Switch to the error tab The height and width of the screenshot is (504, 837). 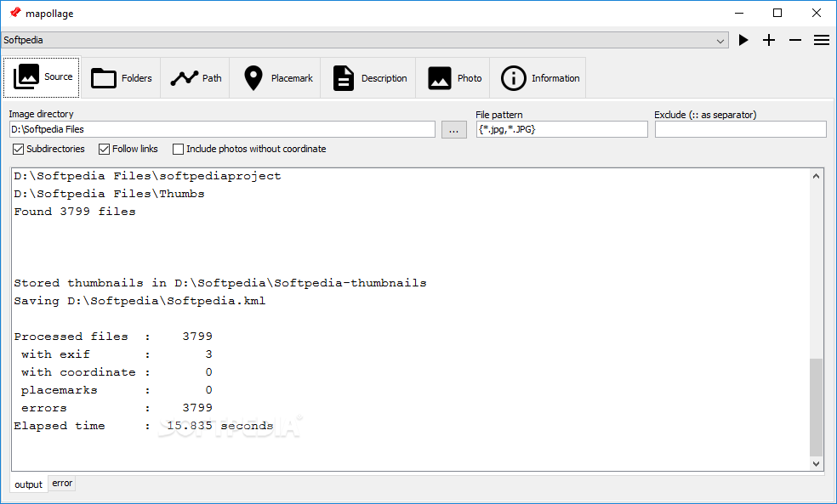click(x=62, y=484)
